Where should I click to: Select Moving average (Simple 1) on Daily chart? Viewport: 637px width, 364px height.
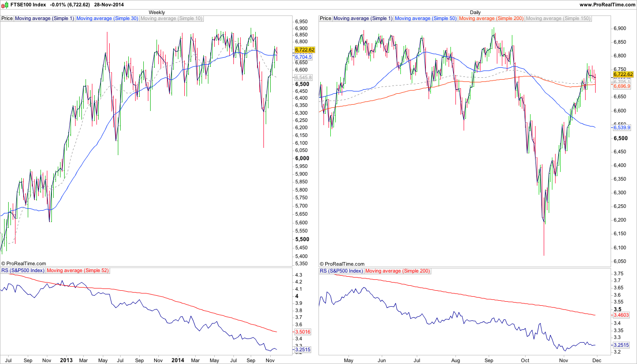[x=363, y=19]
